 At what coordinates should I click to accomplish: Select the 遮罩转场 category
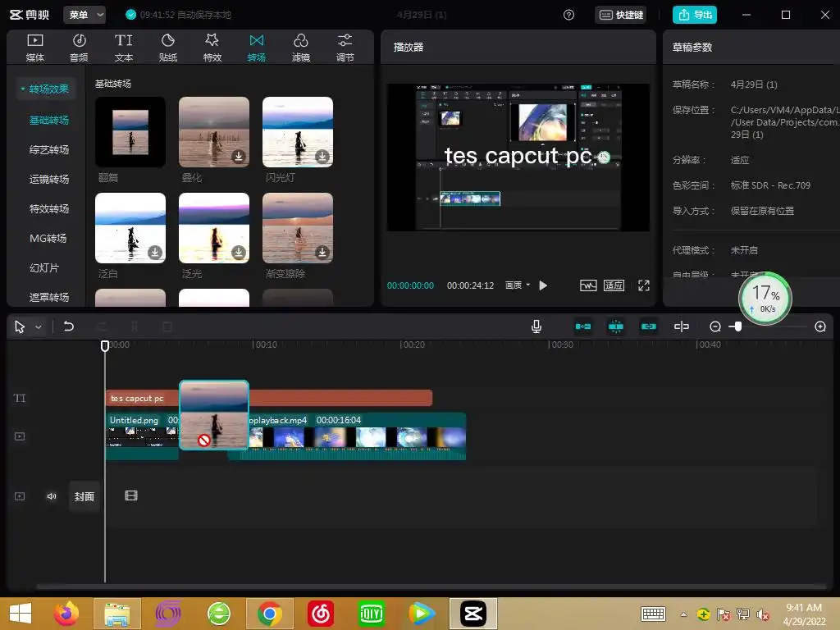point(48,297)
